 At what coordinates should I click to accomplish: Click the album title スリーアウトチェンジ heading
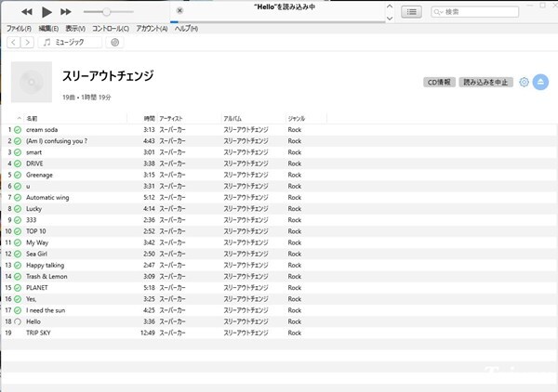tap(108, 76)
